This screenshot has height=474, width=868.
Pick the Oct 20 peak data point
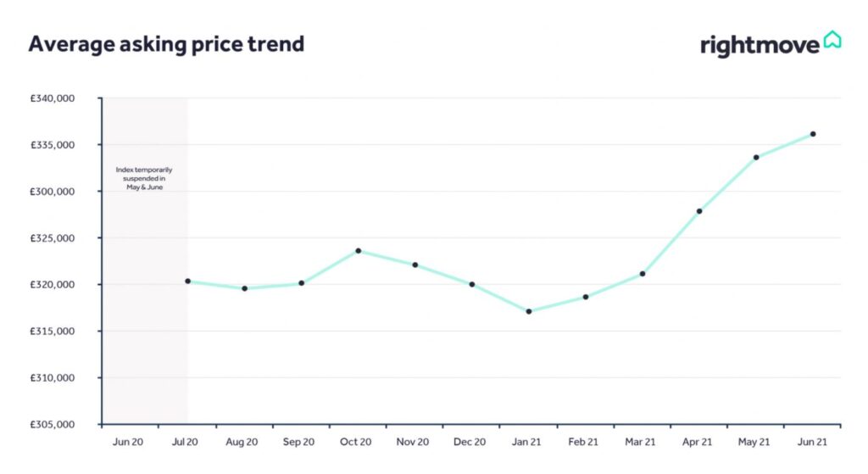(x=359, y=251)
